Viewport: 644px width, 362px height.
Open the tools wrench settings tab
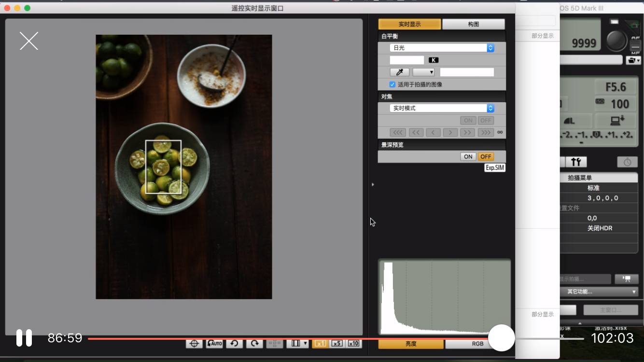[x=575, y=162]
